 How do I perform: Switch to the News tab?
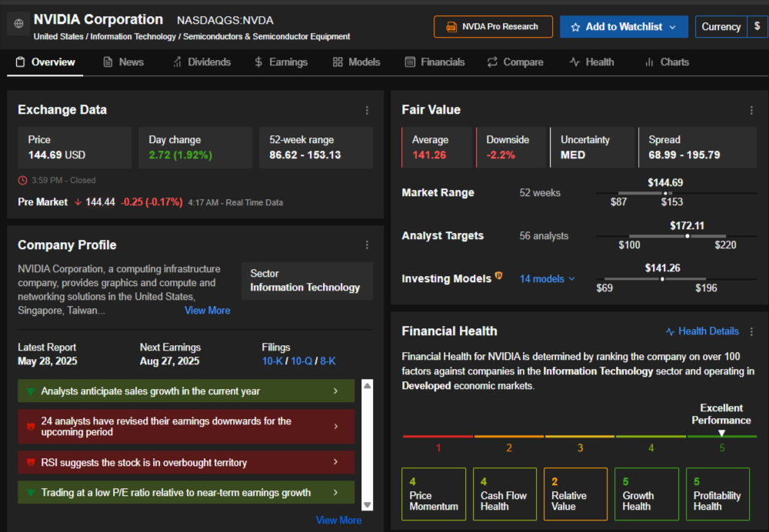tap(123, 62)
